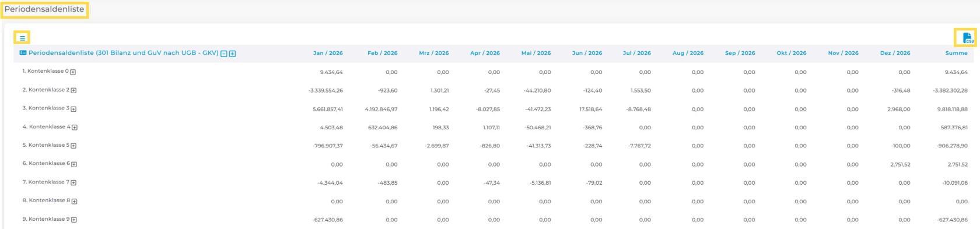Select the 2. Kontenklasse 2 row label

pyautogui.click(x=46, y=90)
